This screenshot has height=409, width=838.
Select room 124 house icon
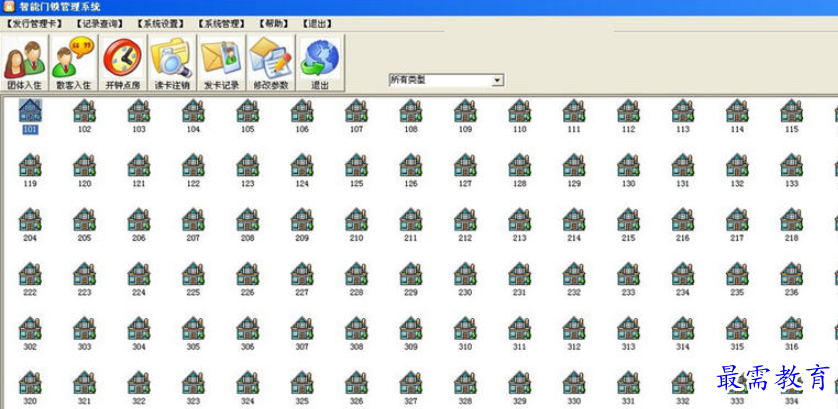click(x=302, y=165)
